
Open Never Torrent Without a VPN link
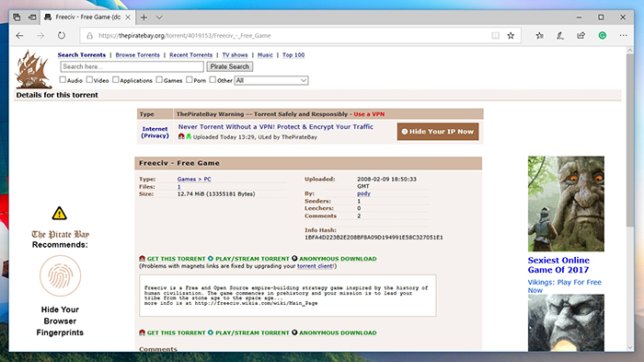[x=276, y=127]
